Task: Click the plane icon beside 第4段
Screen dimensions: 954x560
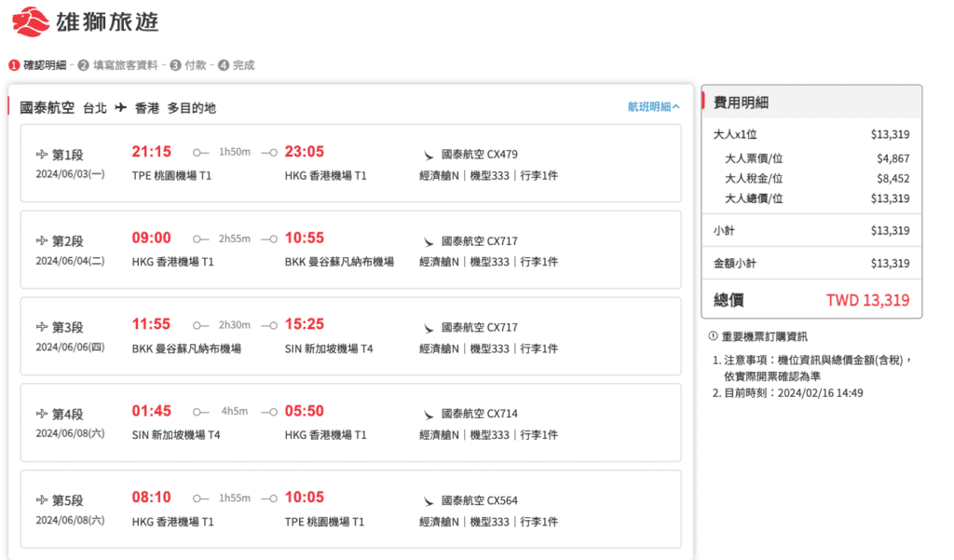Action: click(41, 414)
